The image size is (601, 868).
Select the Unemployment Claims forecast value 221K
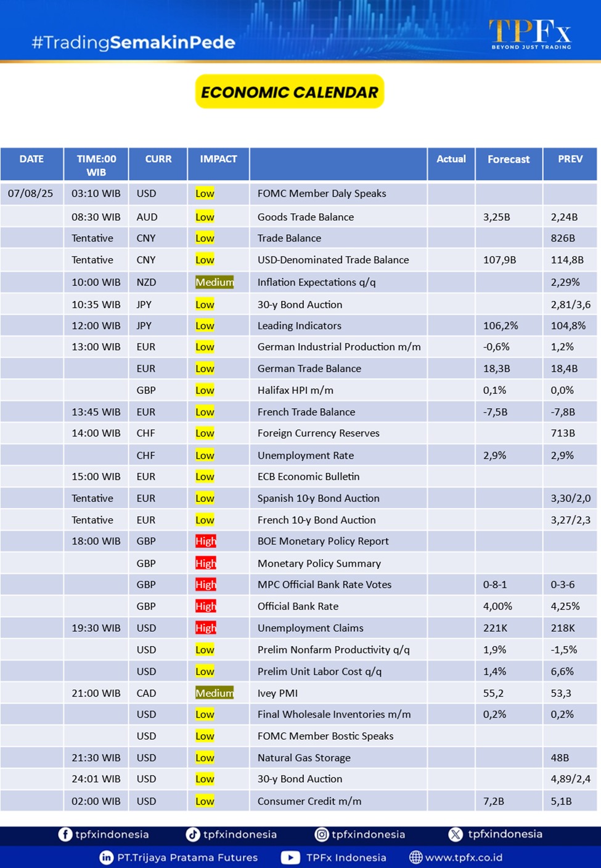coord(495,628)
